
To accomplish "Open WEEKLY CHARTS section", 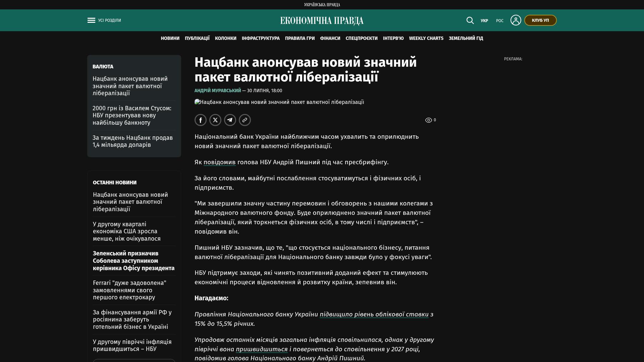I will 426,39.
